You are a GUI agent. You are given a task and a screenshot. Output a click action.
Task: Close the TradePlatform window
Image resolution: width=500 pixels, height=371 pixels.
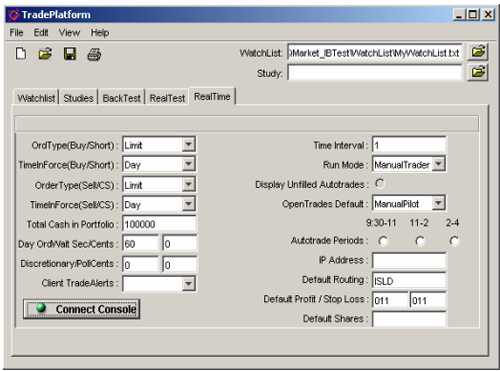pyautogui.click(x=488, y=14)
